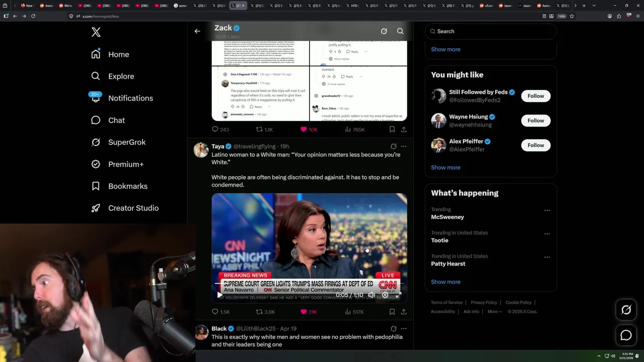644x362 pixels.
Task: Open the tab list dropdown arrow
Action: point(594,6)
